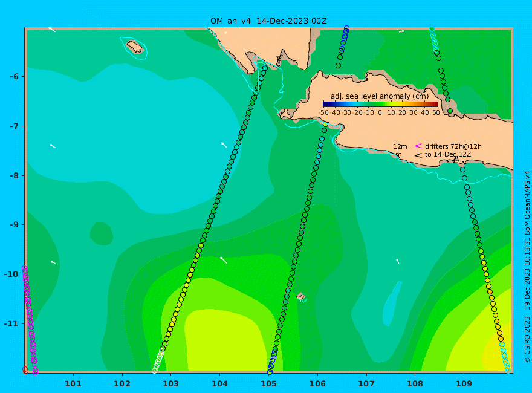Click the map title OM_an_v4 14-Dec-2023 00Z
This screenshot has width=532, height=393.
pyautogui.click(x=268, y=21)
